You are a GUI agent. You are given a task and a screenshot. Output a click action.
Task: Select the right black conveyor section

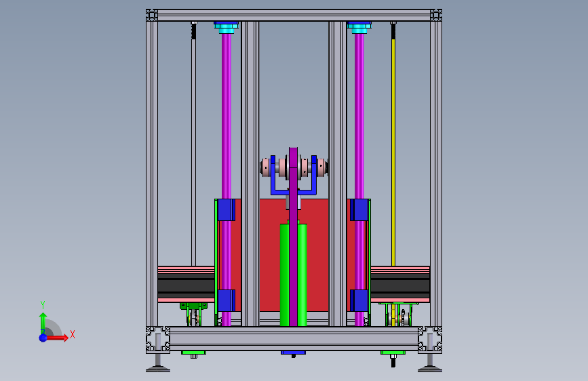(400, 286)
